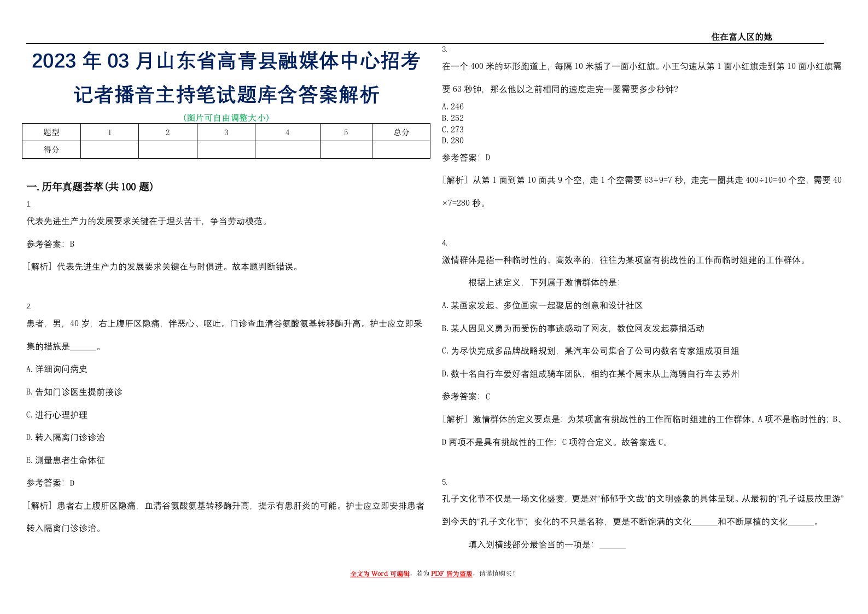Click question 1 explanation '故本题判断错误'
Viewport: 868px width, 614px height.
point(266,267)
